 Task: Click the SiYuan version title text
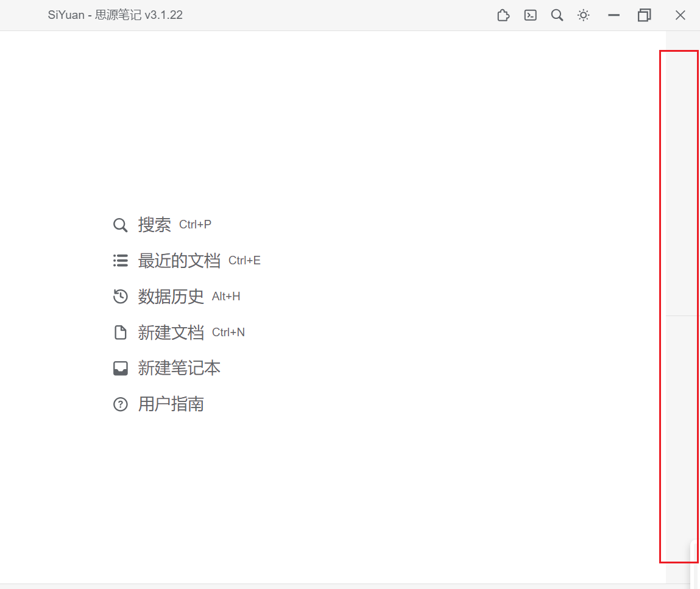tap(115, 15)
